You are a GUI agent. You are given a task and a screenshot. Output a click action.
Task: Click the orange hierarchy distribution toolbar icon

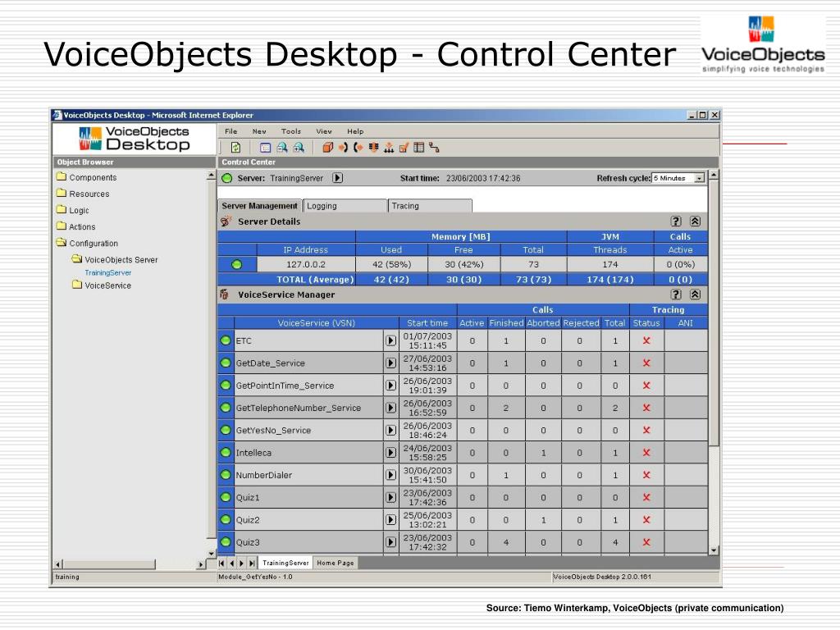point(389,148)
